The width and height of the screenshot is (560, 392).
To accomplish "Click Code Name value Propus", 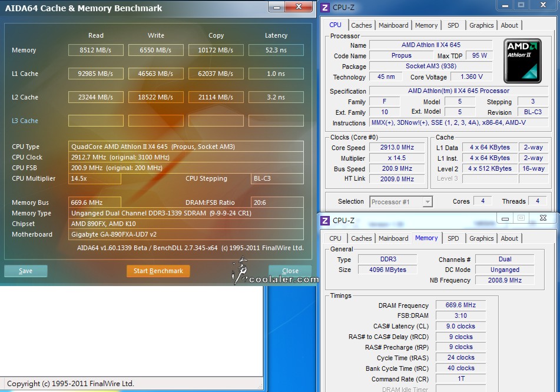I will point(401,56).
